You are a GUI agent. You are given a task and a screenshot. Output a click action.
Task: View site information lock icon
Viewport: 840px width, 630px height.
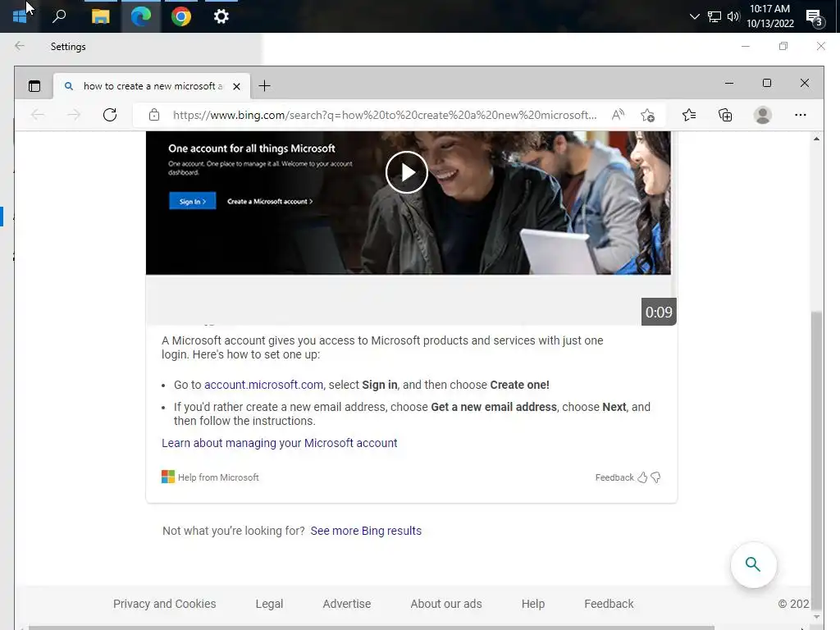point(153,115)
